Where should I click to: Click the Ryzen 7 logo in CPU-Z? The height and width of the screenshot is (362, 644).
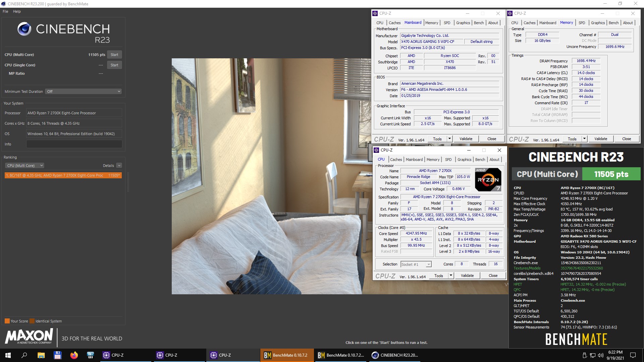[x=488, y=180]
